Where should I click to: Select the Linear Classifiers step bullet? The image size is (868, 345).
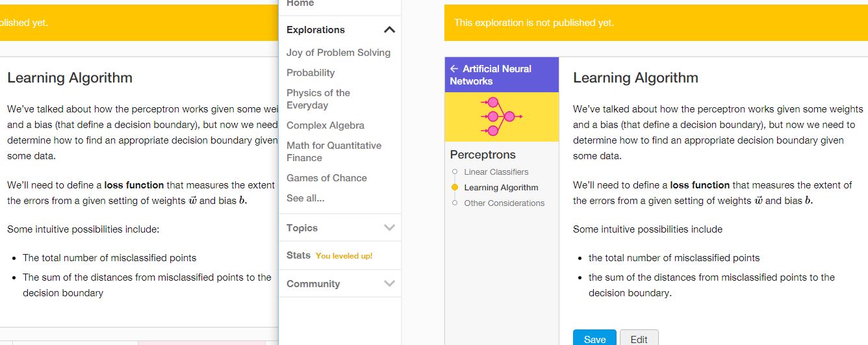455,172
